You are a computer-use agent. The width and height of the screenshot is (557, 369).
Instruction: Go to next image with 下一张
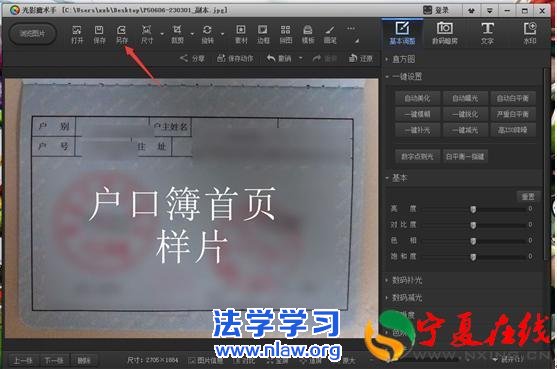click(x=54, y=361)
